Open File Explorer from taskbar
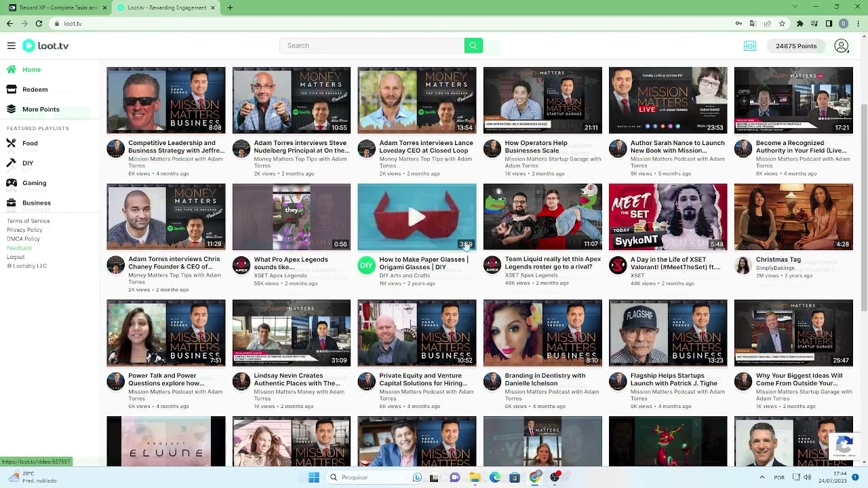 coord(475,477)
